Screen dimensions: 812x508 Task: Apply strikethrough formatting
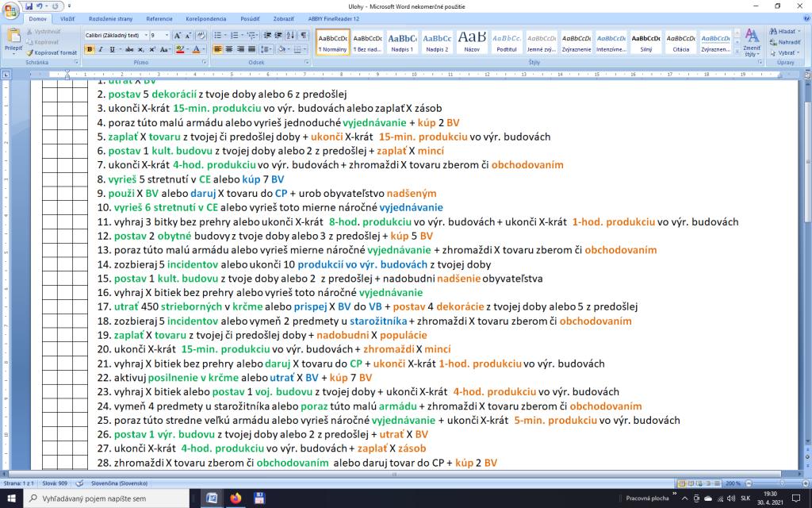click(x=129, y=49)
